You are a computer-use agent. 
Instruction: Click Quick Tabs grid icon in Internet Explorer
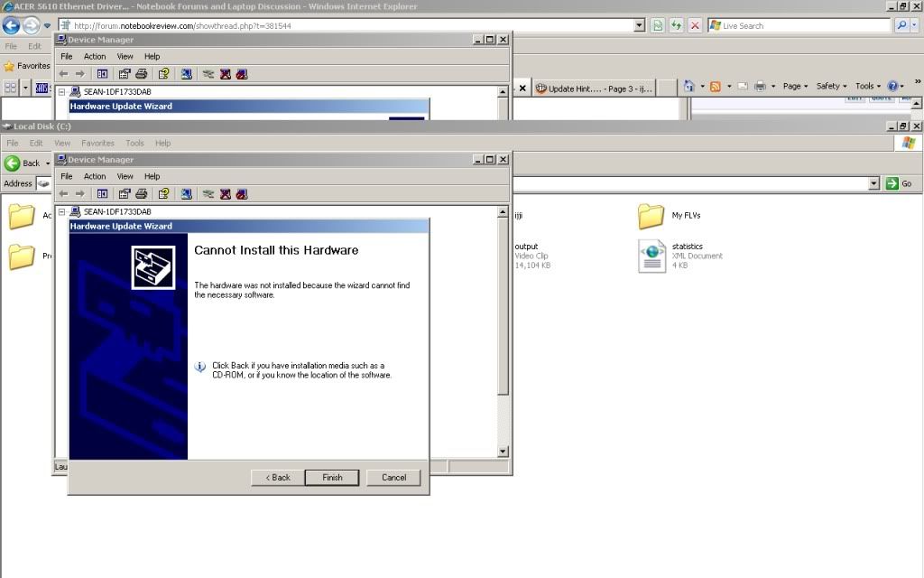pyautogui.click(x=11, y=88)
